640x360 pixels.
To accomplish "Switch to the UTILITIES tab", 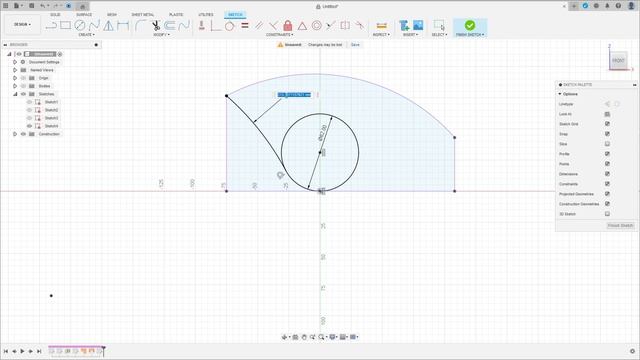I will pyautogui.click(x=206, y=15).
